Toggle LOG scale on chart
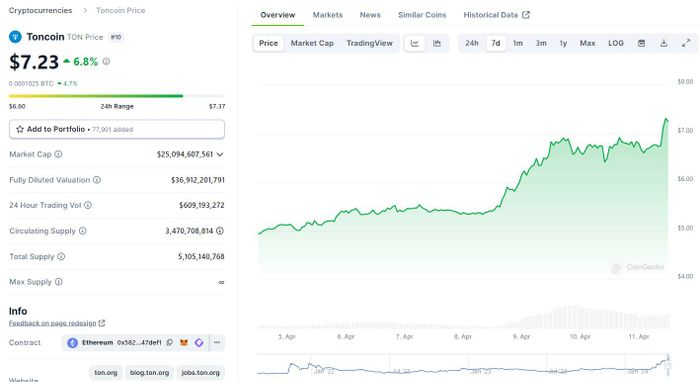The image size is (700, 382). click(616, 43)
